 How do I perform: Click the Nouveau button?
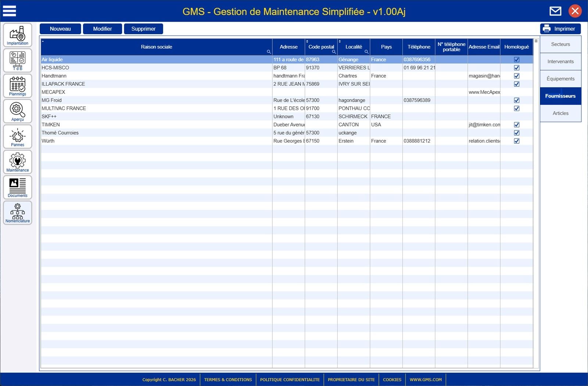[x=60, y=29]
